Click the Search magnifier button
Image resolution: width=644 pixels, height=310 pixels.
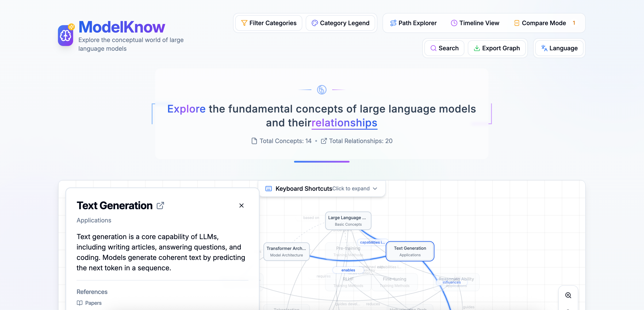click(x=444, y=48)
